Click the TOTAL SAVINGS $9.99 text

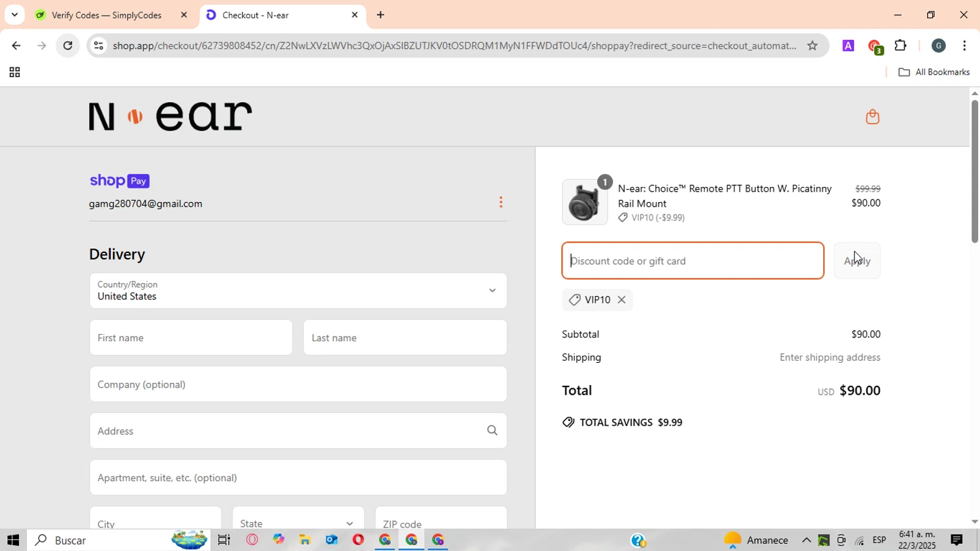click(623, 423)
